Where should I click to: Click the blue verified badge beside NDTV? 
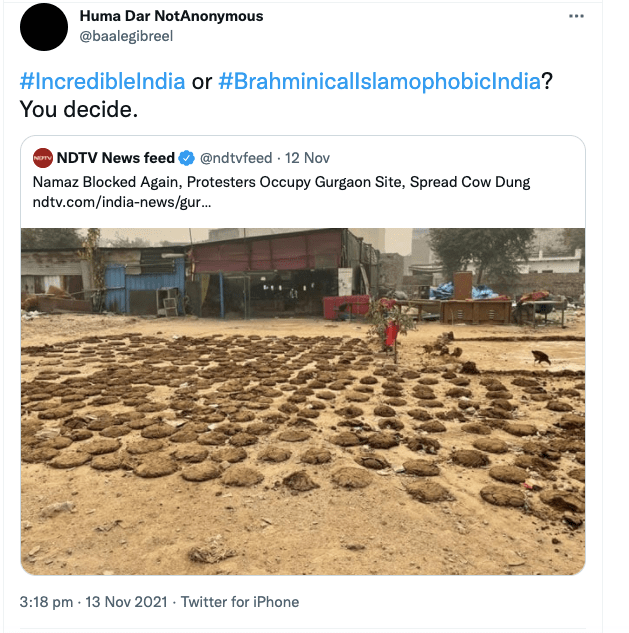tap(185, 158)
